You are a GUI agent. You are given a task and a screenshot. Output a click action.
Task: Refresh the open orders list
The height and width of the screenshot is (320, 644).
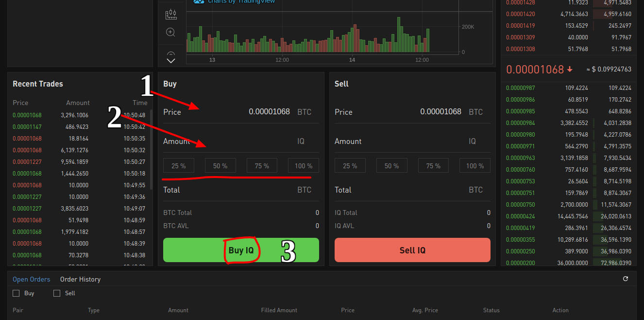coord(626,279)
